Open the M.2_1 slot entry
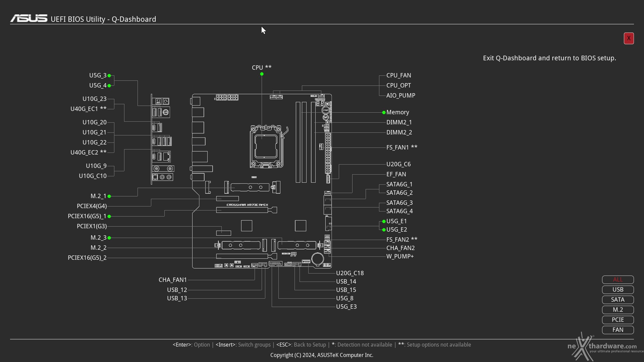Screen dimensions: 644x362 (x=98, y=196)
